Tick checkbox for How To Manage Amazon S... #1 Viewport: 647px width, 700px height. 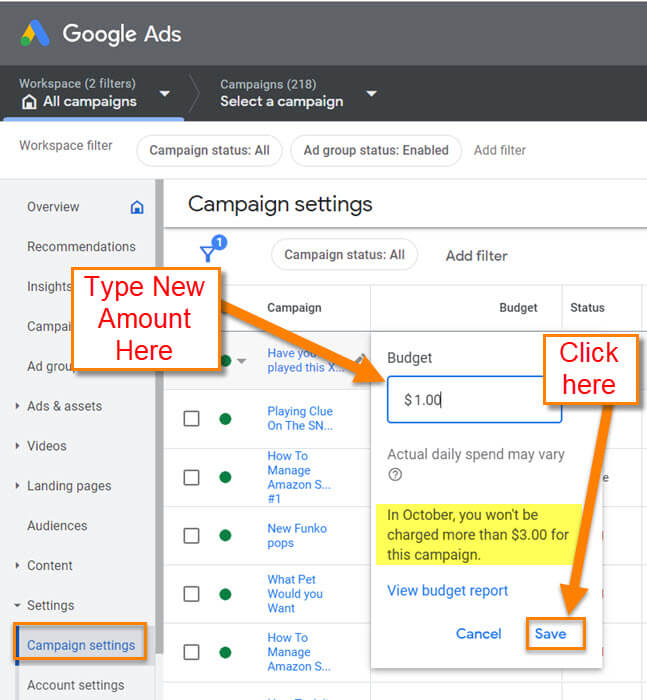coord(192,477)
